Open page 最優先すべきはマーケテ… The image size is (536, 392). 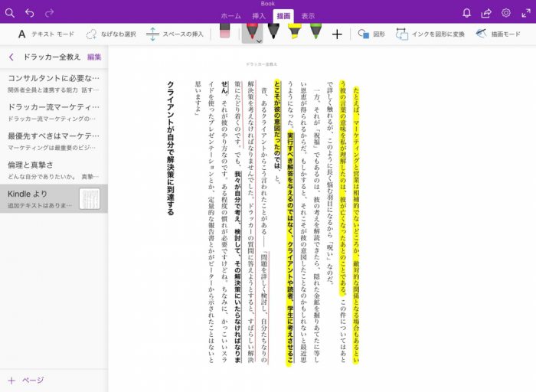[54, 141]
